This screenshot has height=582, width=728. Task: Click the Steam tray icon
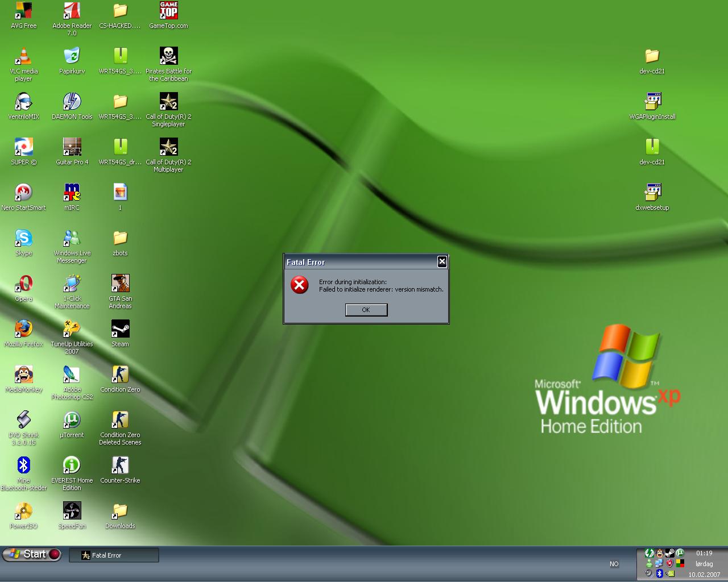point(670,553)
